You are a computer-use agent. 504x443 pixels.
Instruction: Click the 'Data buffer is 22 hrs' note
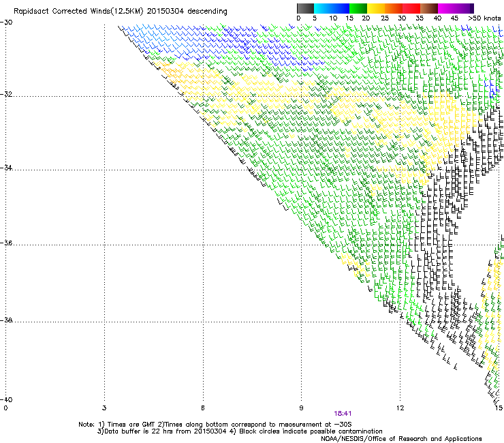coord(240,431)
